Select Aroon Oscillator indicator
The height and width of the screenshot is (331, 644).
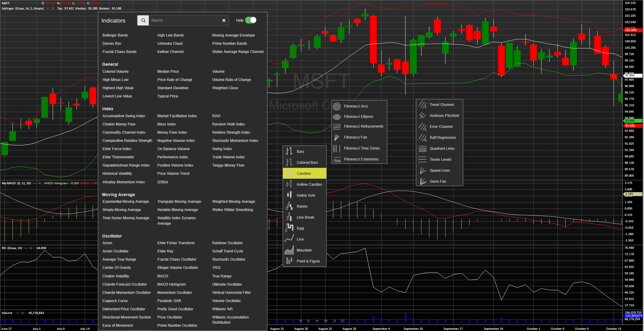[115, 251]
